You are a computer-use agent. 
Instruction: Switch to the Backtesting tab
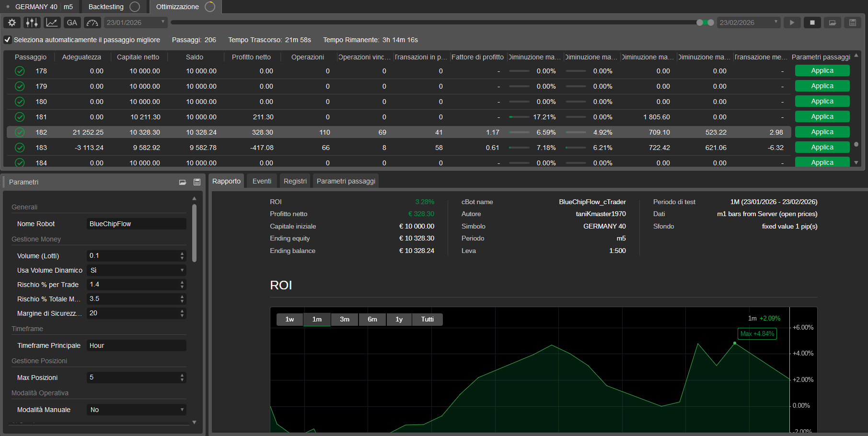(x=106, y=7)
